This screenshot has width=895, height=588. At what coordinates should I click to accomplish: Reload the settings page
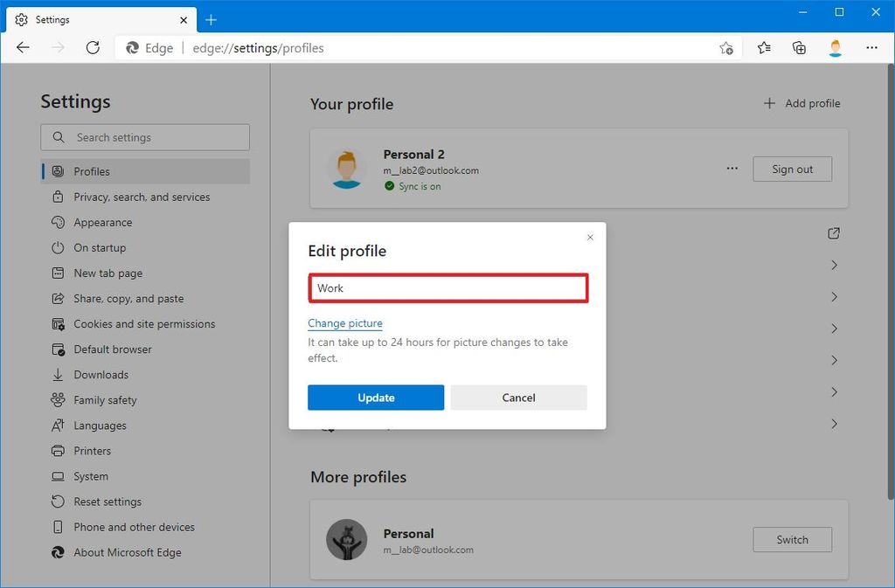pos(93,48)
